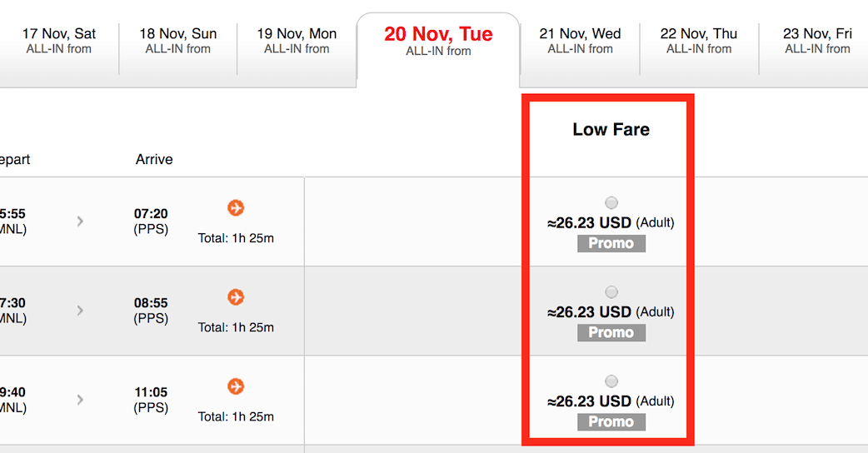This screenshot has height=453, width=868.
Task: Switch to 17 Nov, Sat date tab
Action: click(58, 41)
